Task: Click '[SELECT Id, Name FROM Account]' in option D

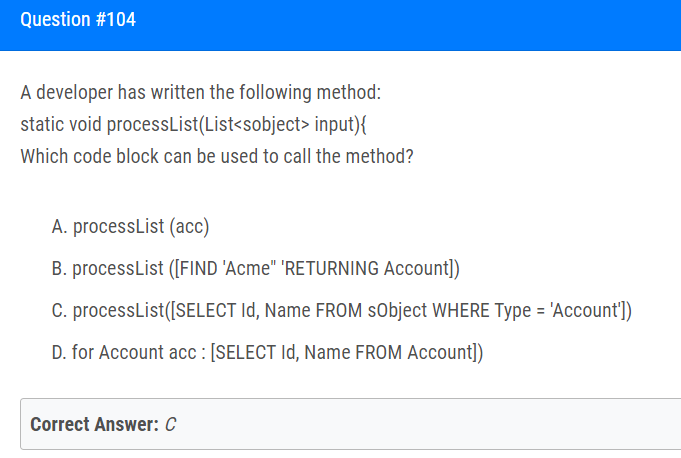Action: click(347, 352)
